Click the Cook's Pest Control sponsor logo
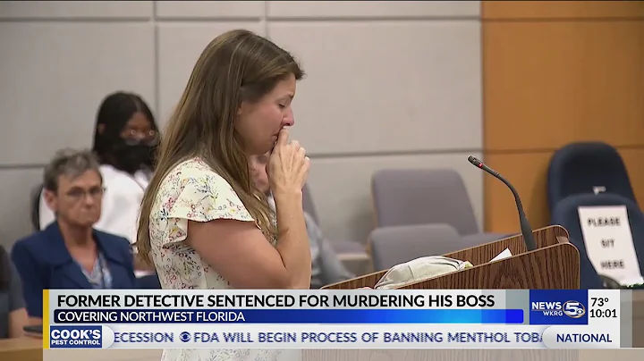Viewport: 644px width, 361px height. (76, 337)
